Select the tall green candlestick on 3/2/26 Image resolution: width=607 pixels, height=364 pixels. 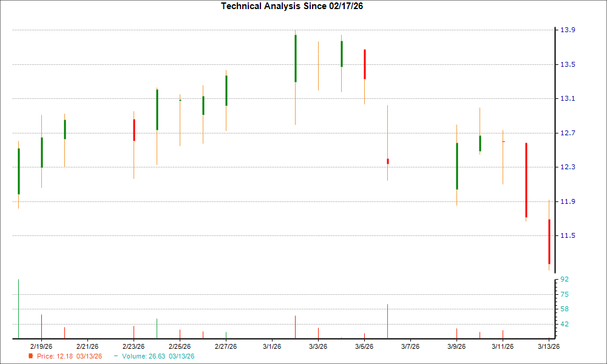click(x=294, y=58)
